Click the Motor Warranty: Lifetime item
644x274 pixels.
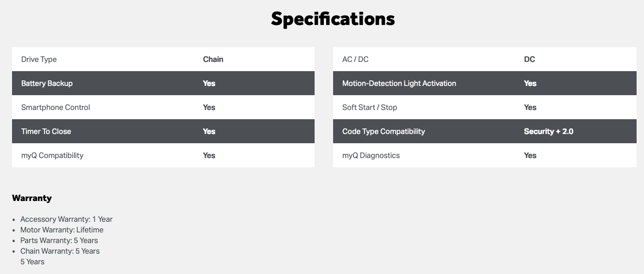62,230
